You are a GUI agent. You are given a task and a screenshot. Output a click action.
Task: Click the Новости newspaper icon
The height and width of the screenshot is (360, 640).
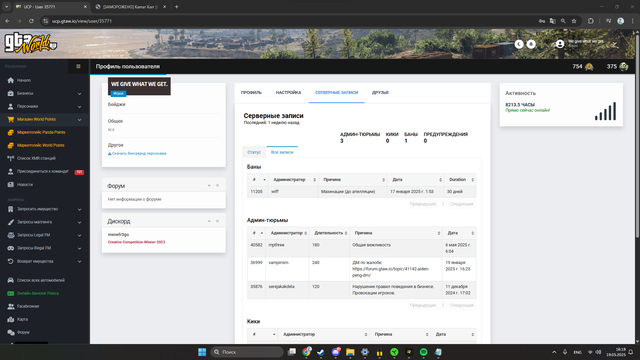click(11, 184)
